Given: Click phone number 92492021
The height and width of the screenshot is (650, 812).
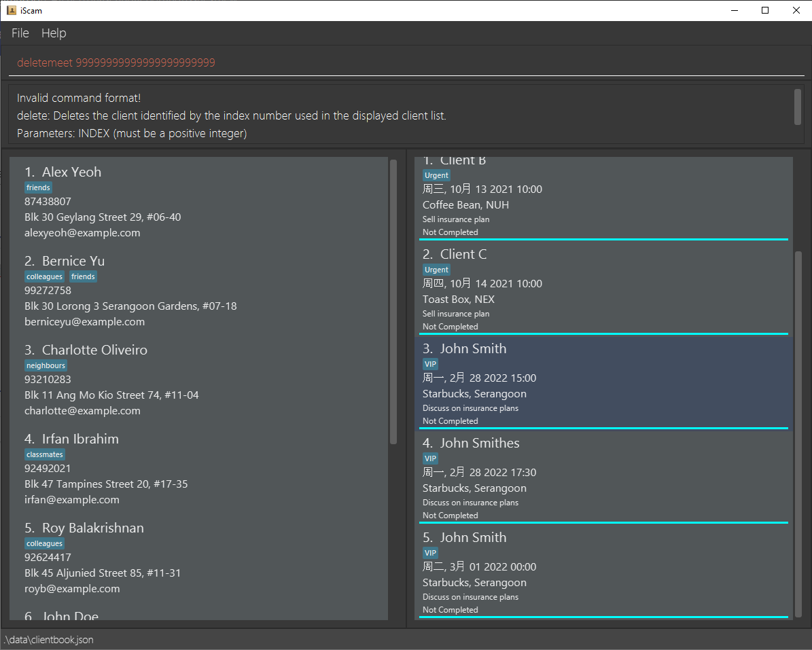Looking at the screenshot, I should pyautogui.click(x=48, y=469).
